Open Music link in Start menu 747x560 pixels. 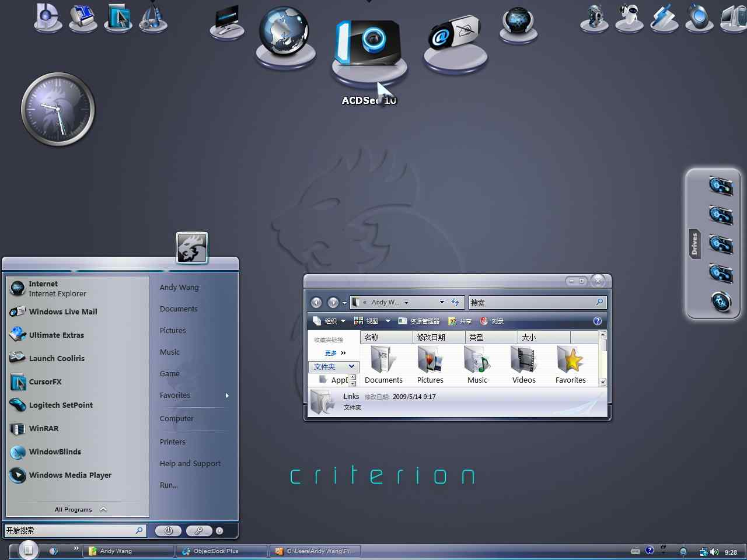pos(170,352)
